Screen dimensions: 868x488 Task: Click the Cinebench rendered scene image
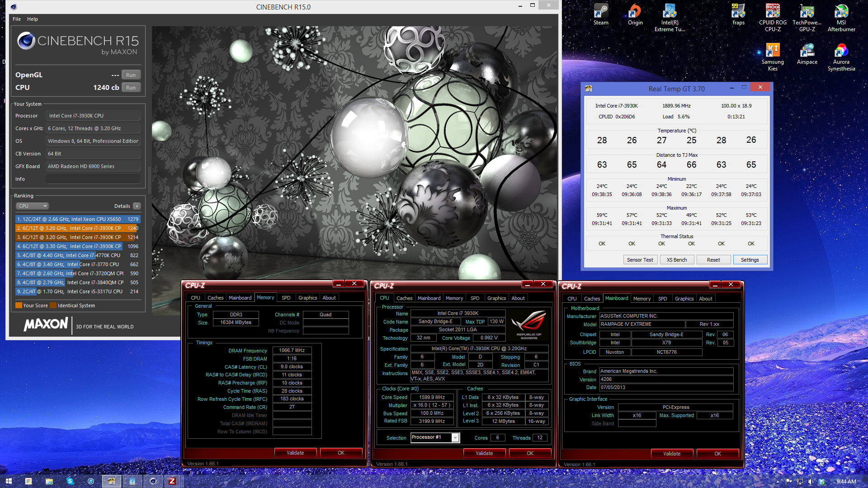pos(354,153)
